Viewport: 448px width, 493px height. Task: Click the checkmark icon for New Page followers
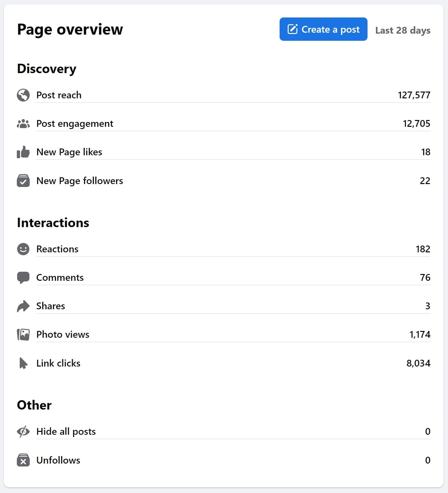[x=23, y=181]
